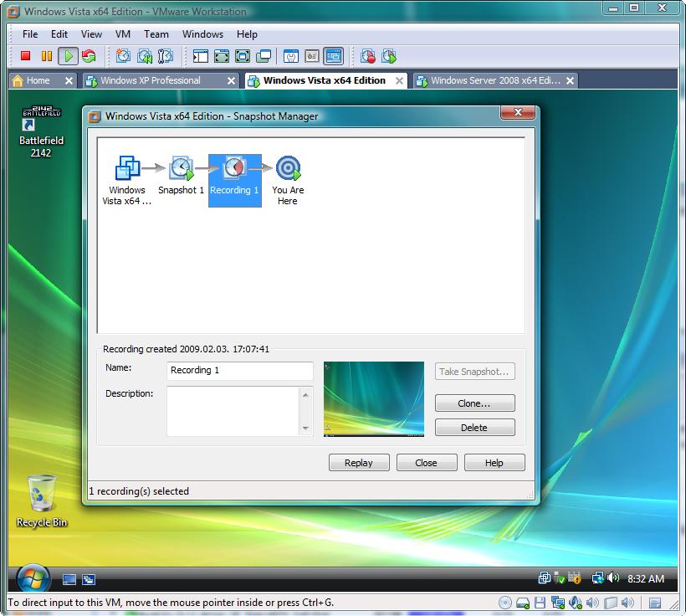Click the Delete button
Screen dimensions: 686x616
point(474,428)
